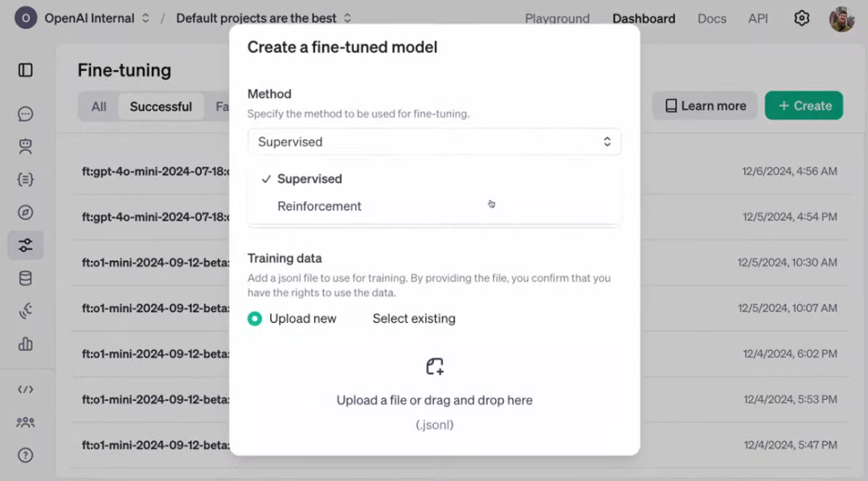Viewport: 868px width, 481px height.
Task: Open the Usage bar chart icon
Action: point(26,344)
